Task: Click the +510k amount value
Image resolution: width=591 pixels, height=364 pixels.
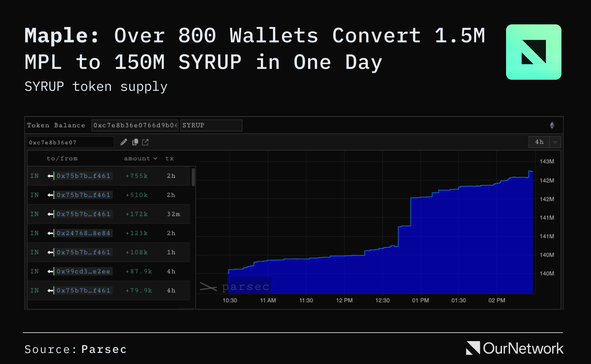Action: (x=137, y=195)
